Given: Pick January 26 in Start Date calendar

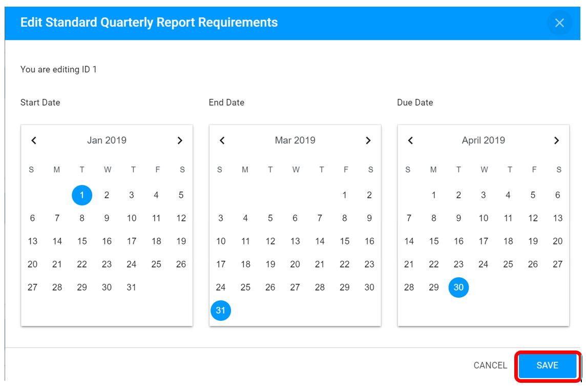Looking at the screenshot, I should tap(181, 264).
